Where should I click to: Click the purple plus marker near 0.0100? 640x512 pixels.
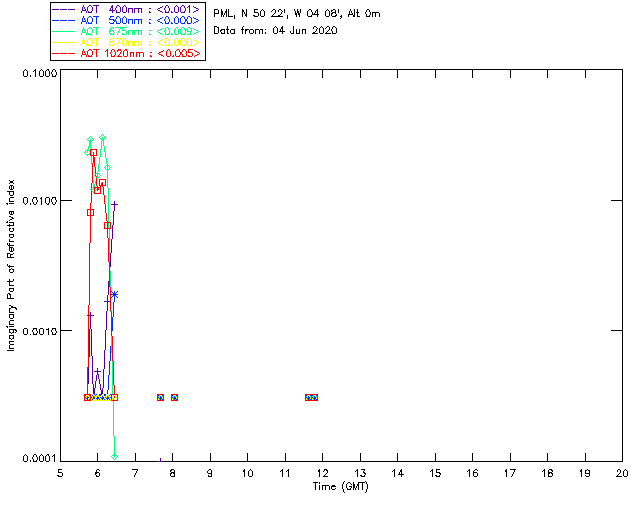click(115, 204)
